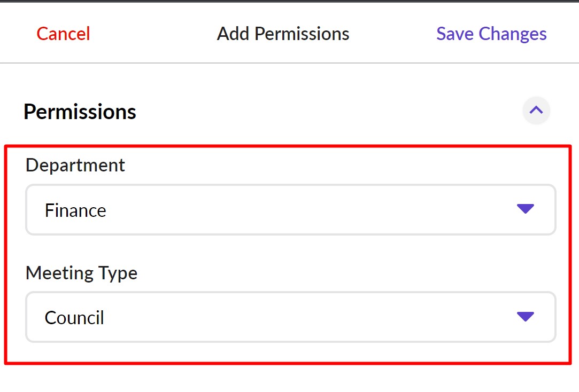Click the Permissions section heading

[80, 112]
